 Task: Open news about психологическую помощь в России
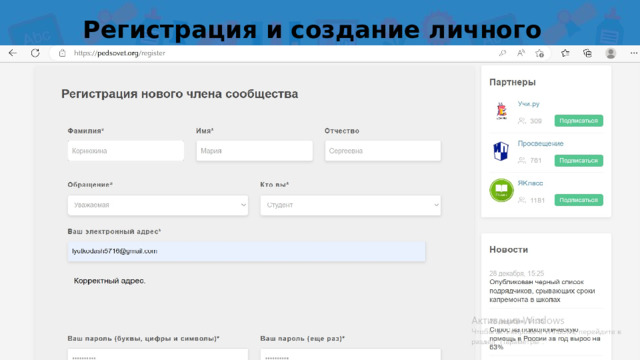[544, 338]
